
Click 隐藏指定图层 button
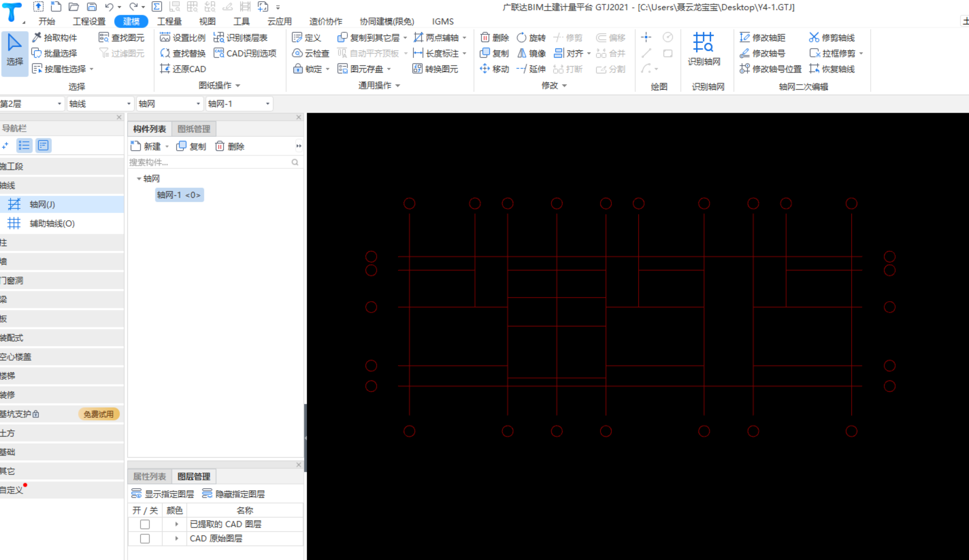tap(233, 494)
